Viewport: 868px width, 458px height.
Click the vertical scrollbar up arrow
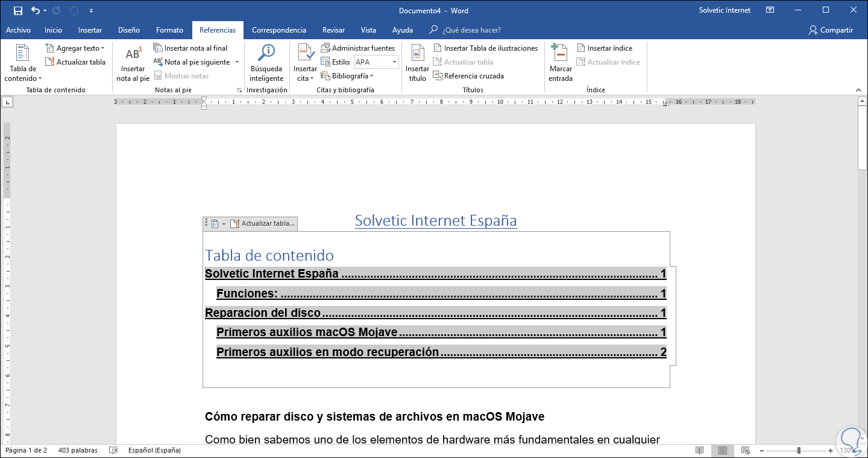point(863,103)
